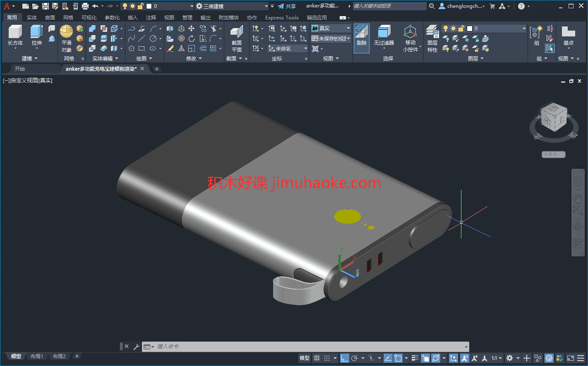
Task: Click the Pan hand icon in navigation bar
Action: pyautogui.click(x=578, y=198)
